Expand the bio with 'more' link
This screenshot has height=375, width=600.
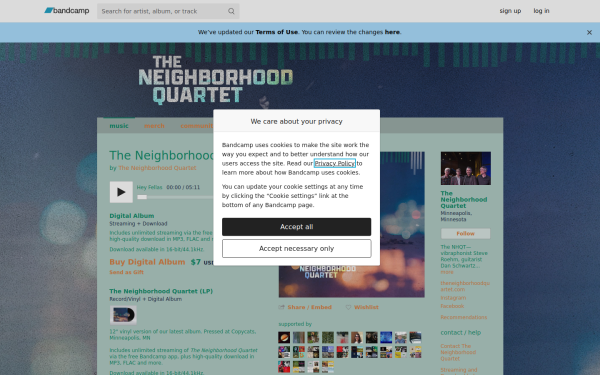447,272
